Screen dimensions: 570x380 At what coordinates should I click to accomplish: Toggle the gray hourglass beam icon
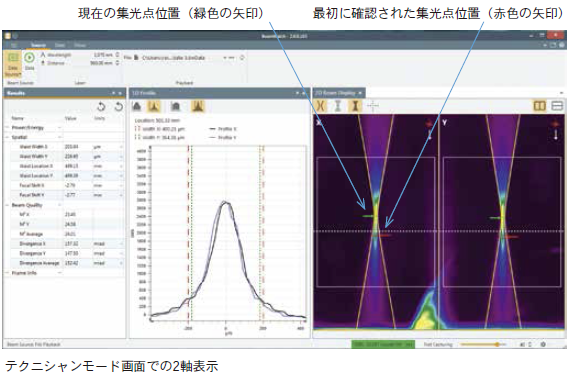338,106
